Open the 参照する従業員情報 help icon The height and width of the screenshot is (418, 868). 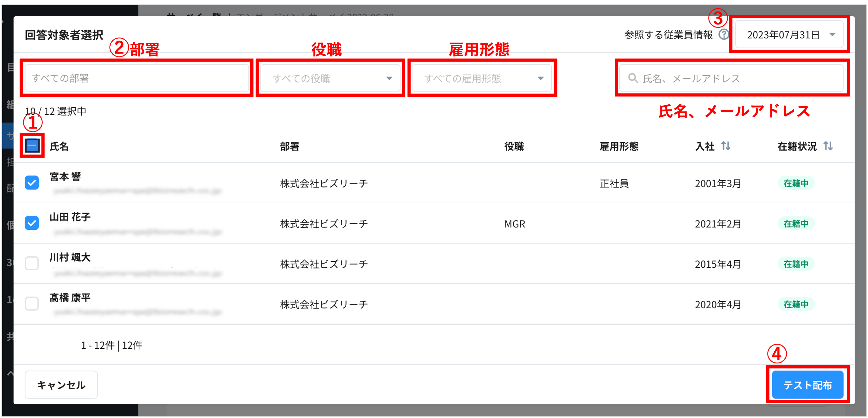[724, 34]
